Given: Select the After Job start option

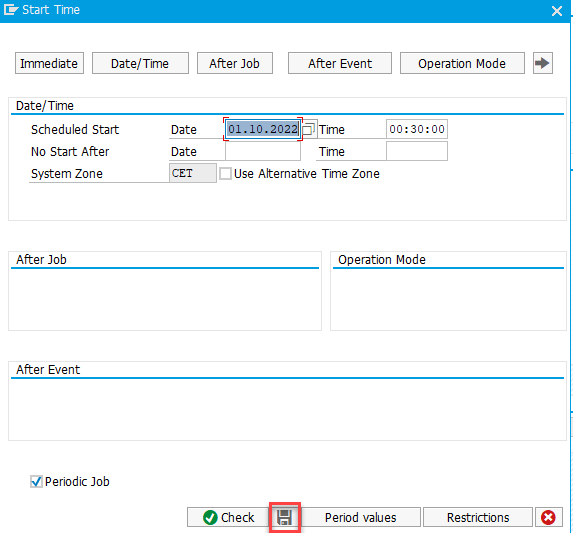Looking at the screenshot, I should coord(235,63).
